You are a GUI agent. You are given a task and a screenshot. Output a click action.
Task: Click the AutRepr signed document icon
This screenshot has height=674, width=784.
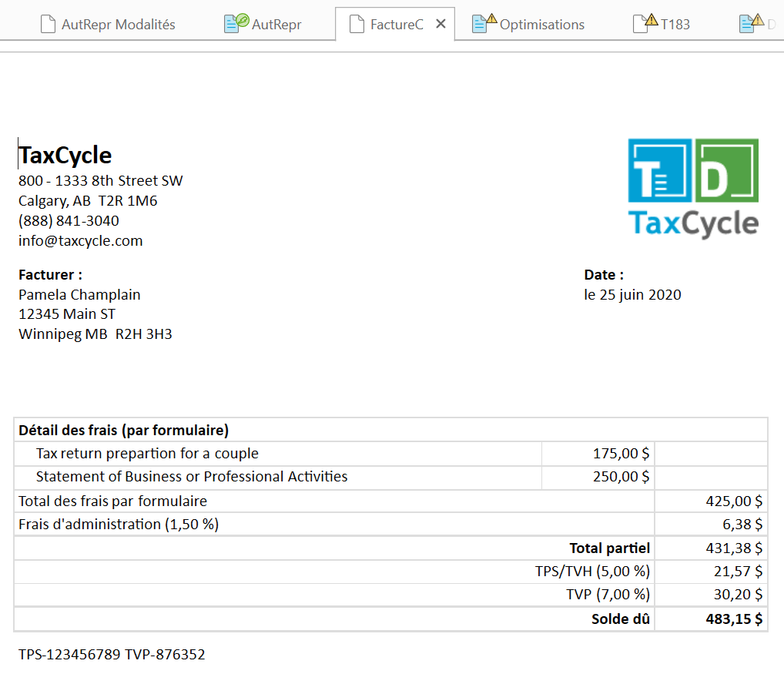(x=236, y=23)
